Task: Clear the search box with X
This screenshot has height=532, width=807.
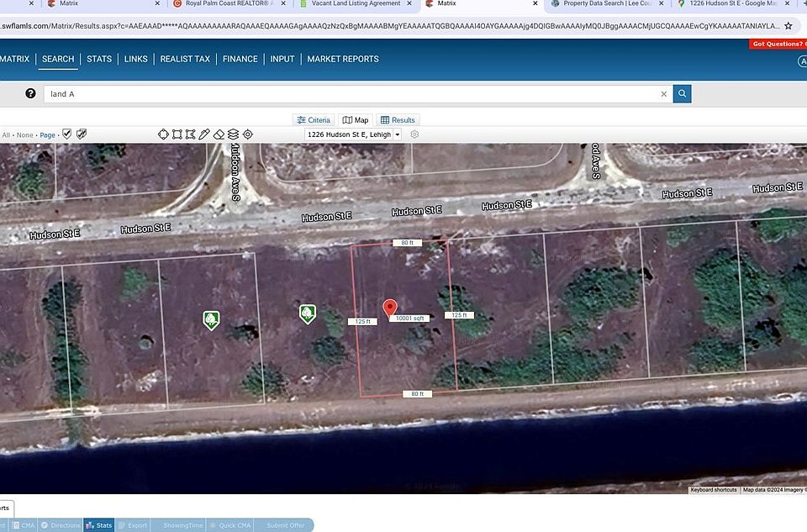Action: pyautogui.click(x=663, y=94)
